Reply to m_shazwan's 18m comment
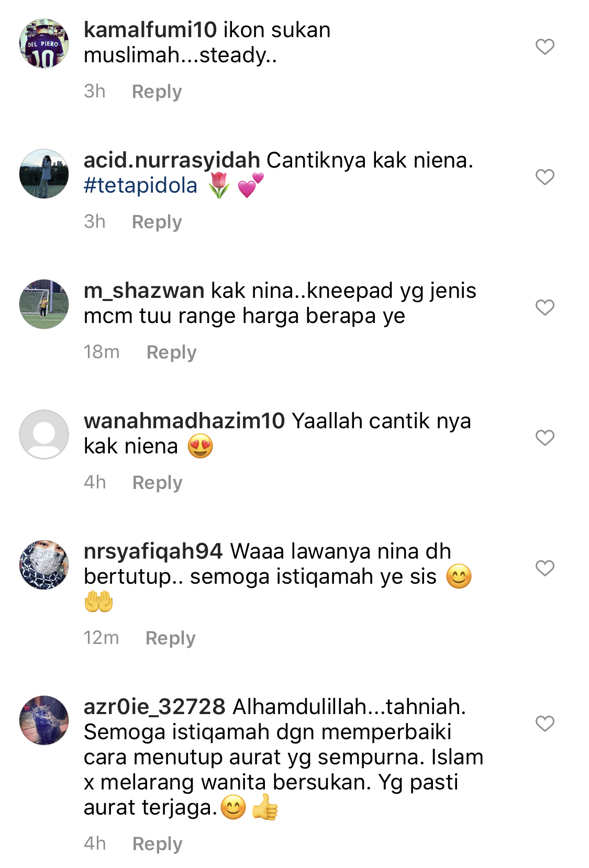 171,352
